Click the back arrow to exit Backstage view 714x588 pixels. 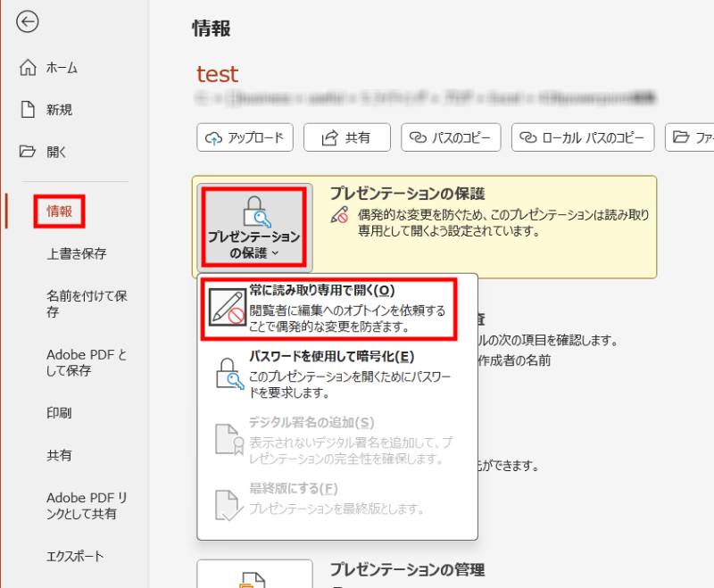(28, 22)
